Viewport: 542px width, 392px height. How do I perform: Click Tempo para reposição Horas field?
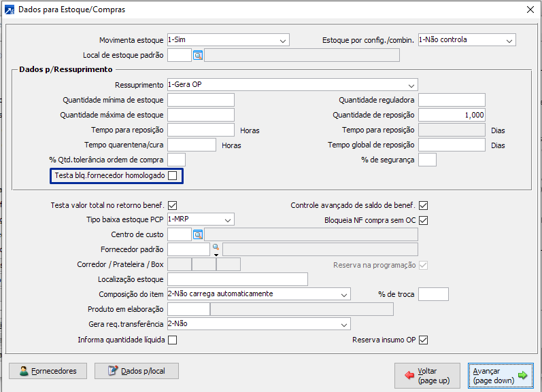(x=201, y=130)
